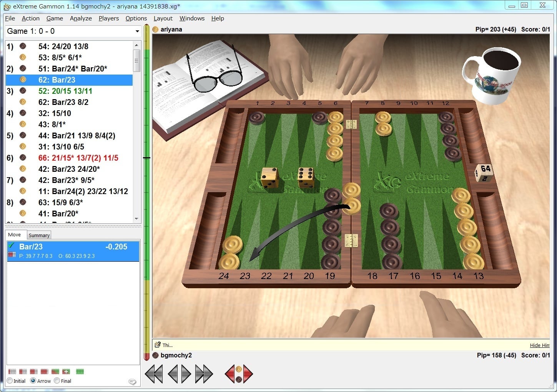Image resolution: width=557 pixels, height=392 pixels.
Task: Step forward one move with single-right arrow
Action: click(x=186, y=374)
